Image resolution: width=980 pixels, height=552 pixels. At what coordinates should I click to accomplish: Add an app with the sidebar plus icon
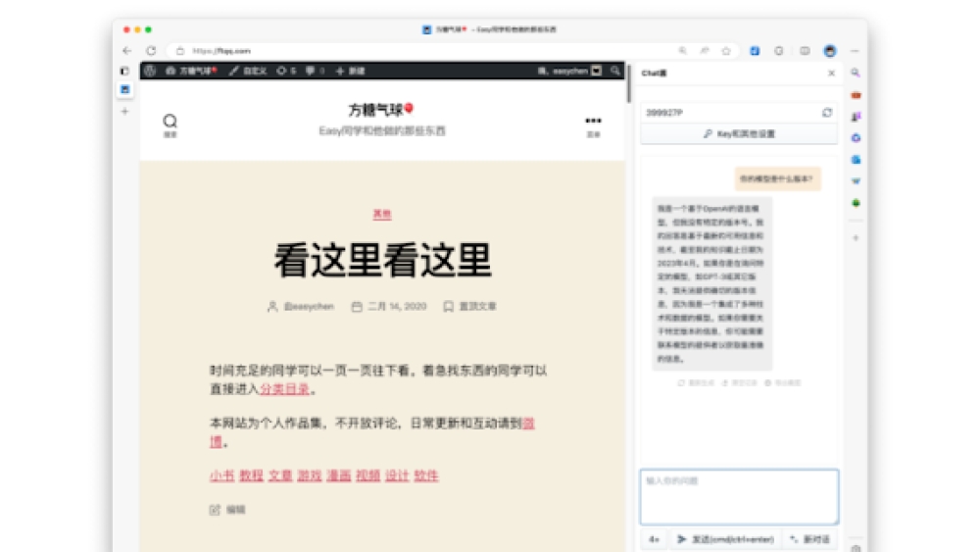click(x=856, y=237)
